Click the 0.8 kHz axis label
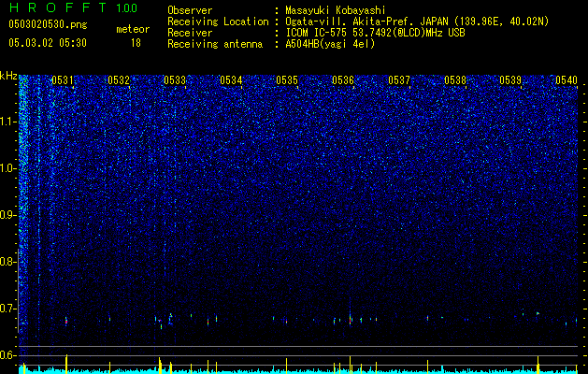Screen dimensions: 588x374 [8, 262]
